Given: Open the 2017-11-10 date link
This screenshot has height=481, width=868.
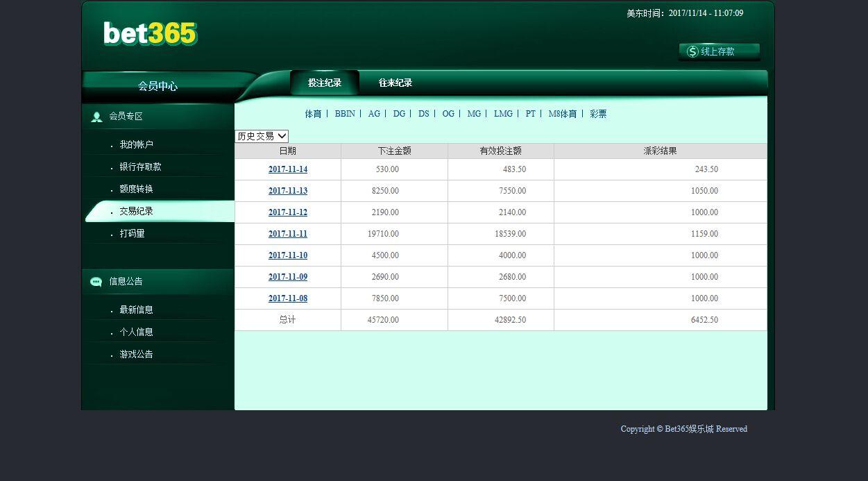Looking at the screenshot, I should pyautogui.click(x=288, y=255).
